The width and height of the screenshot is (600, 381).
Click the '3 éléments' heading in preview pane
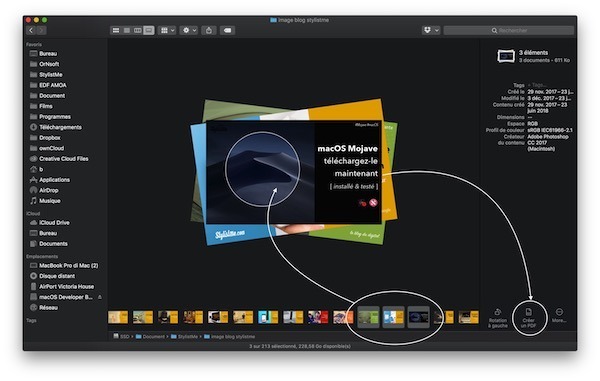(x=533, y=52)
